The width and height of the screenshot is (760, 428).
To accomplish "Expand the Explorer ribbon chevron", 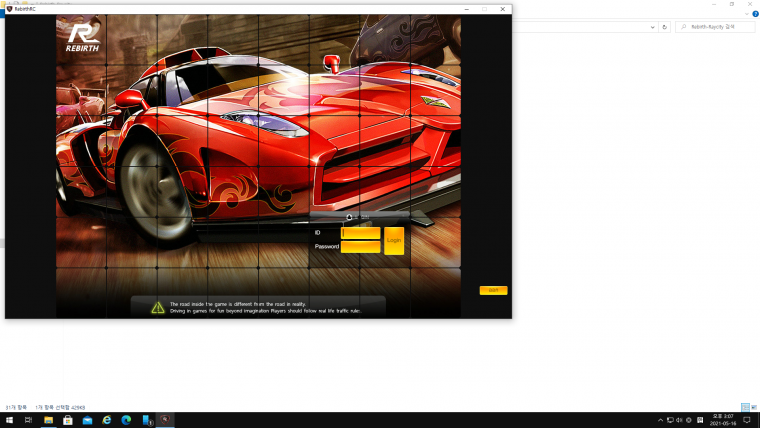I will (x=747, y=14).
